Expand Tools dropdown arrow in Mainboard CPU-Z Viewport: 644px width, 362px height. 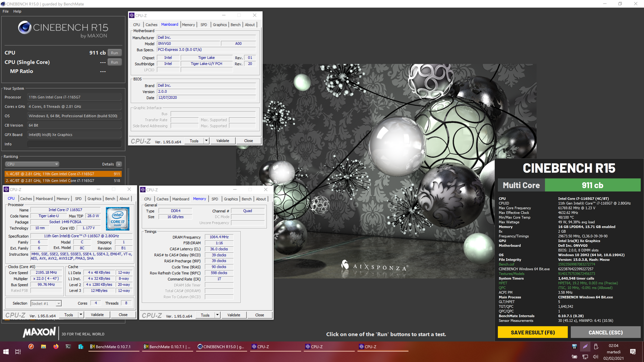click(206, 141)
